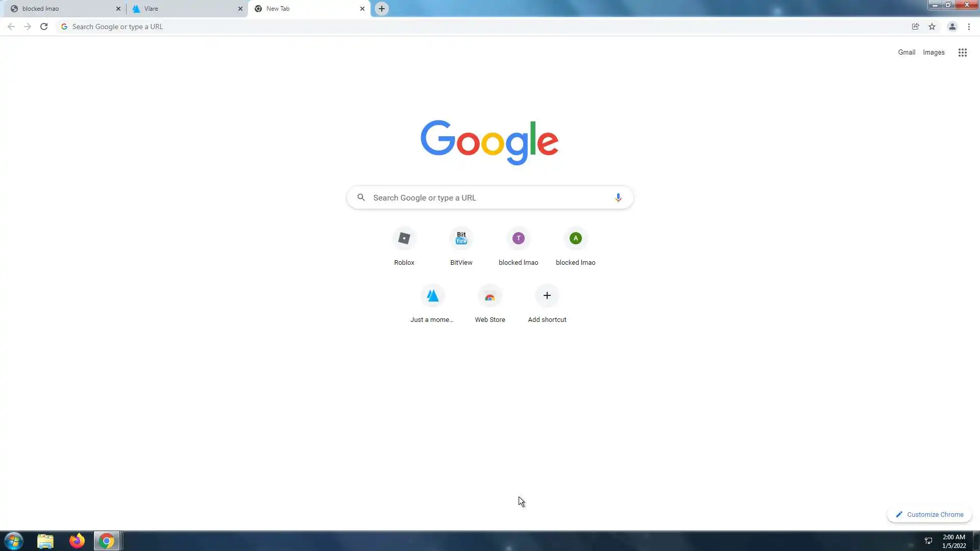Expand the Chrome three-dot menu
Viewport: 980px width, 551px height.
(969, 27)
